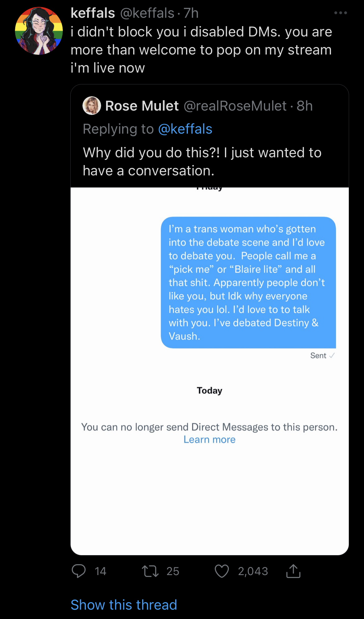Tap the retweet icon

(150, 571)
